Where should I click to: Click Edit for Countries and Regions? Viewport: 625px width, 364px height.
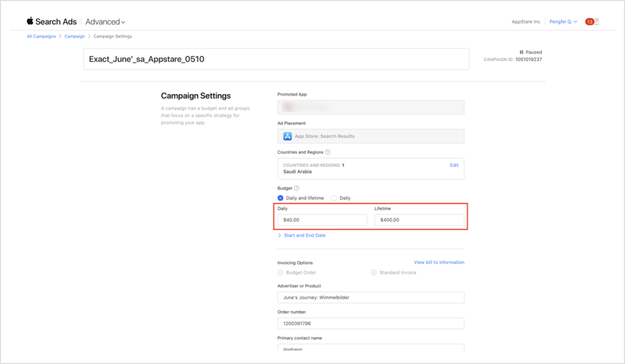(454, 165)
